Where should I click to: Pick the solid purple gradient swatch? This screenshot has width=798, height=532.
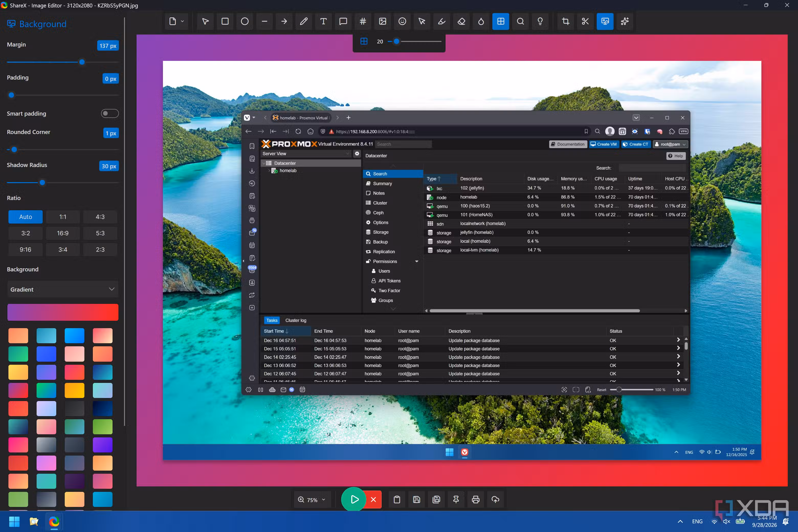[103, 445]
